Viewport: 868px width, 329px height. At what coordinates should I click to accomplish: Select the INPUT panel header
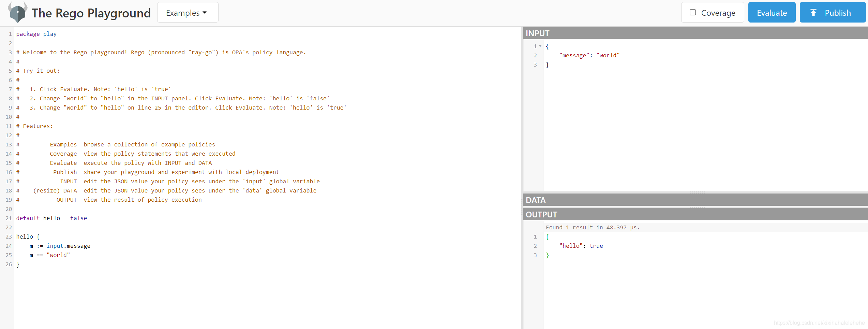point(695,33)
